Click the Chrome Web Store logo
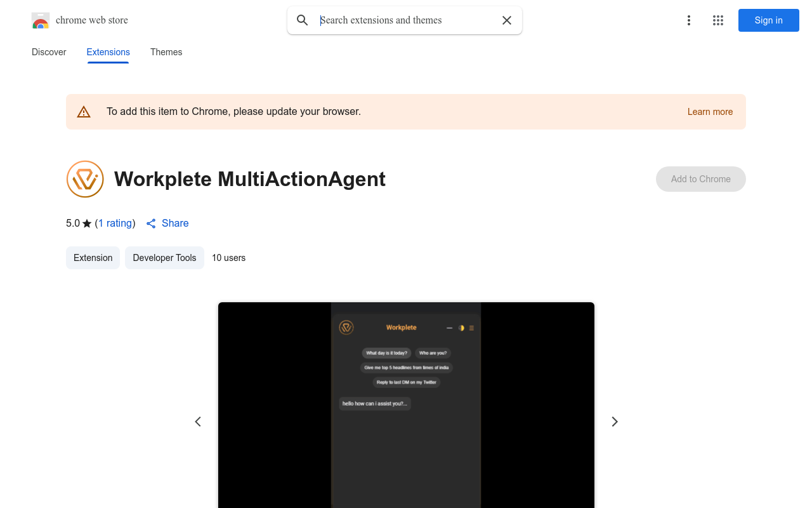812x508 pixels. pyautogui.click(x=41, y=20)
